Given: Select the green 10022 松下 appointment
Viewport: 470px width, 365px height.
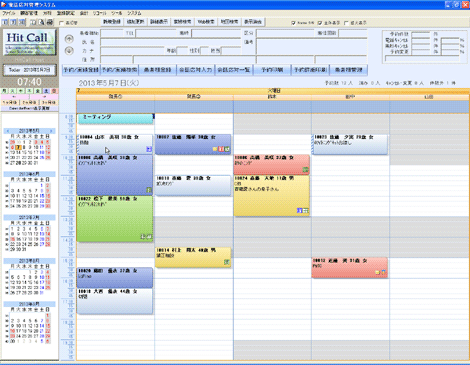Looking at the screenshot, I should click(115, 219).
